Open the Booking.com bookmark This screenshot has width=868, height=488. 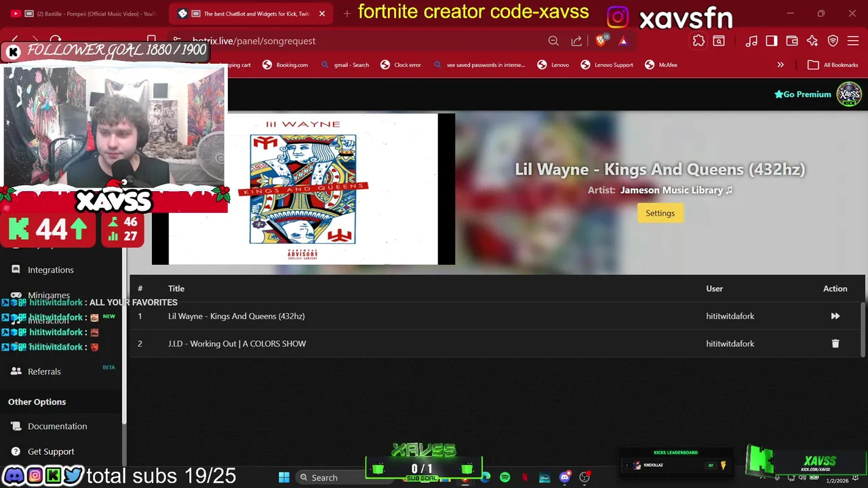[x=285, y=65]
